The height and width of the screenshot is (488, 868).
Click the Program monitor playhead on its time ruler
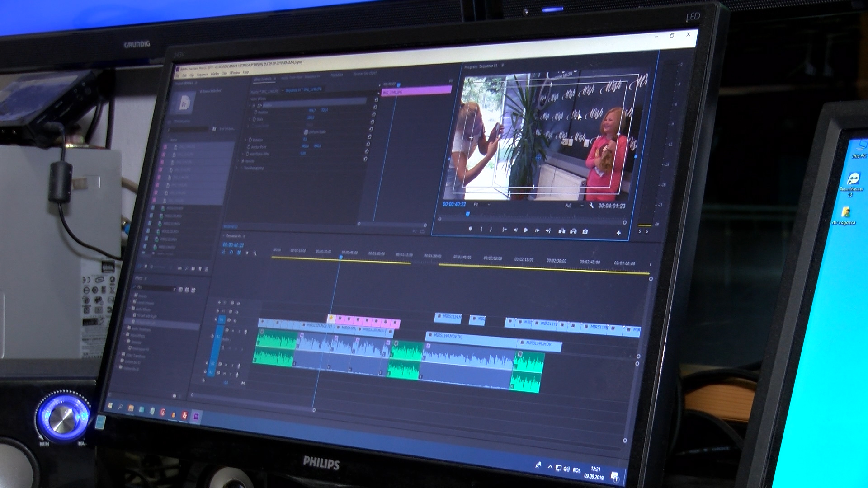coord(467,214)
